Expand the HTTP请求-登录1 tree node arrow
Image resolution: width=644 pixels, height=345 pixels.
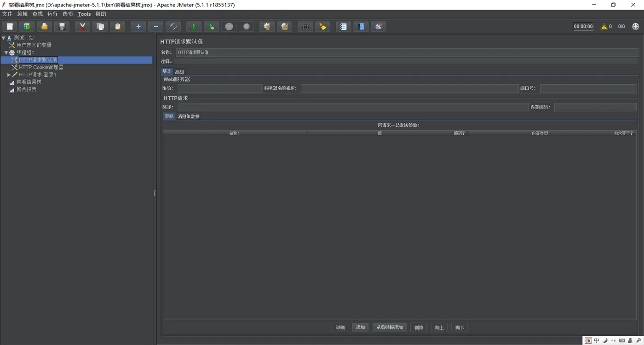pyautogui.click(x=9, y=75)
